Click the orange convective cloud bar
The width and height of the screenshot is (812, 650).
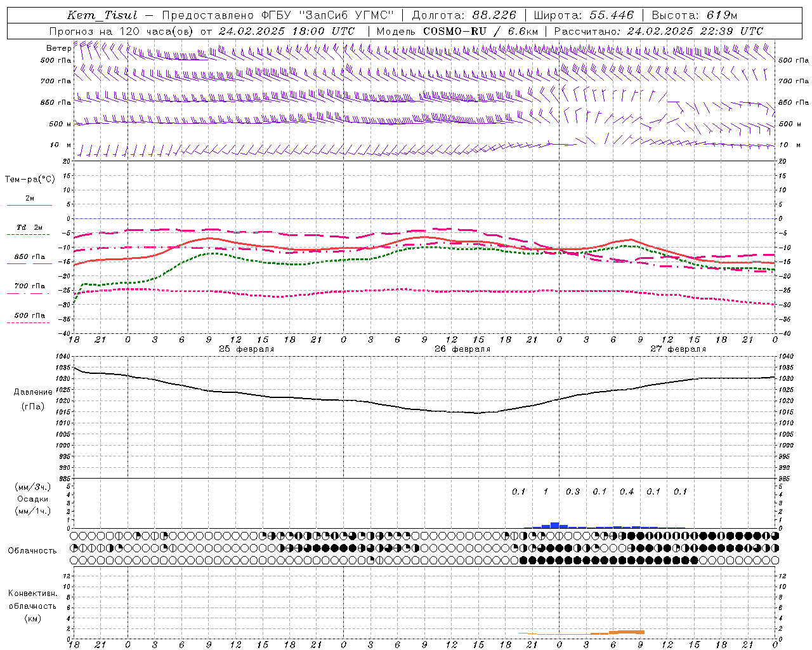tap(627, 632)
